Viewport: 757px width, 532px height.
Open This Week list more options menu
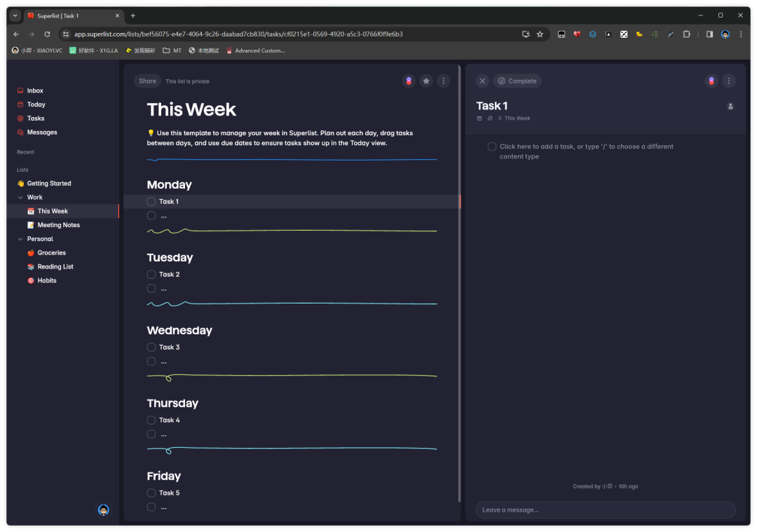click(x=444, y=81)
